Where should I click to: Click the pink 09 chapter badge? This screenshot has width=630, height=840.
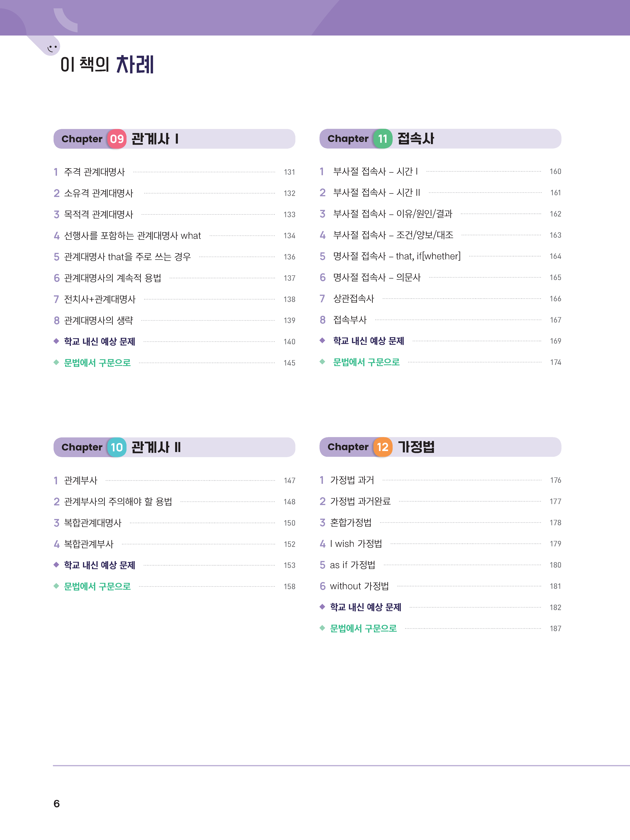tap(117, 139)
